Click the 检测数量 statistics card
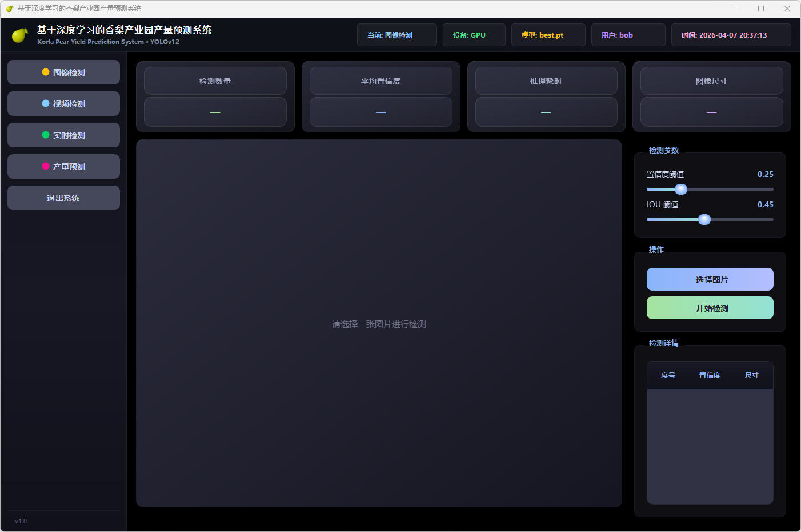The width and height of the screenshot is (801, 532). 215,96
